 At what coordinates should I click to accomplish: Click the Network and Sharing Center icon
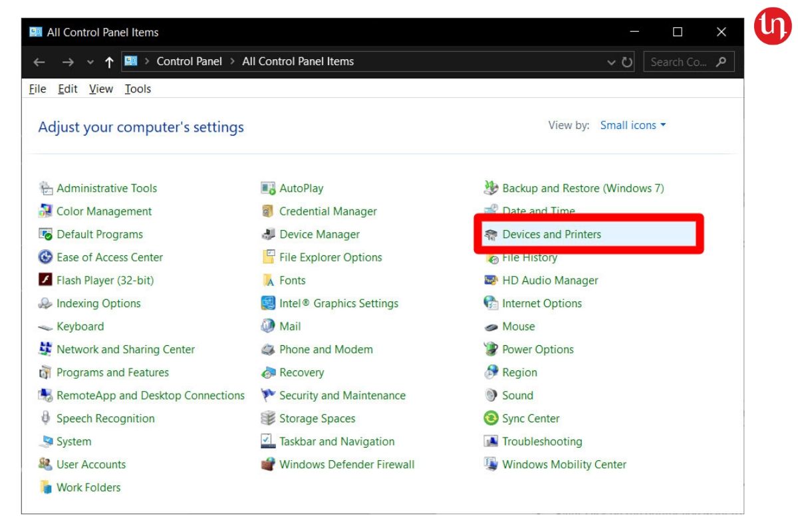[46, 349]
